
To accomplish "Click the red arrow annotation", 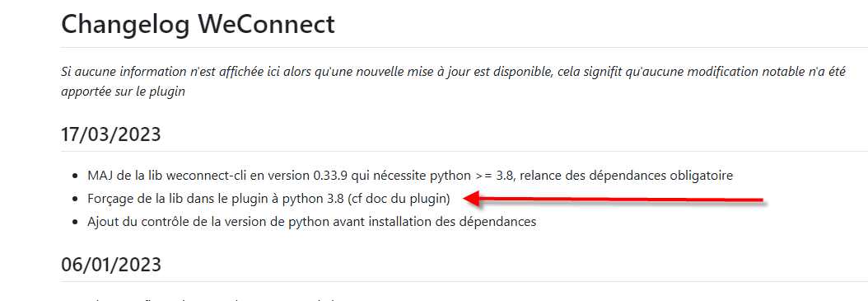I will click(613, 199).
